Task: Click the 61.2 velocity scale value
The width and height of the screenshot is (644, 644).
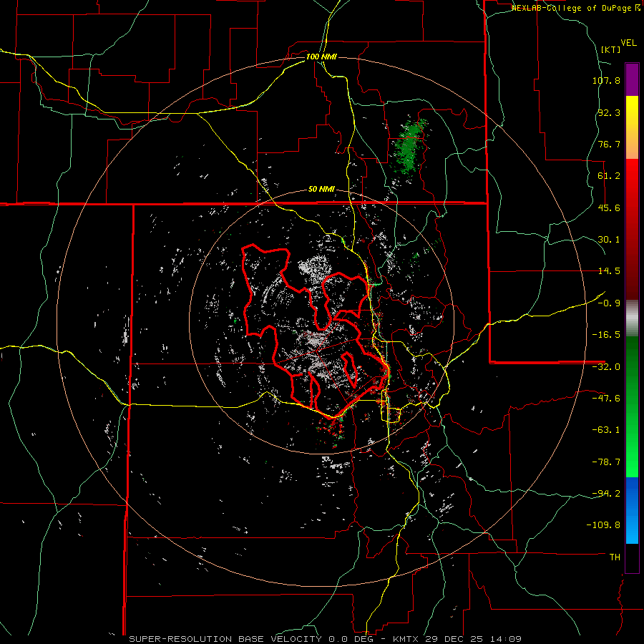Action: 609,176
